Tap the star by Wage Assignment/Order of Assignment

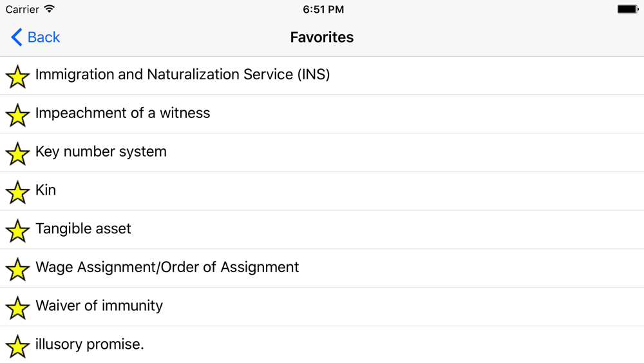[17, 270]
